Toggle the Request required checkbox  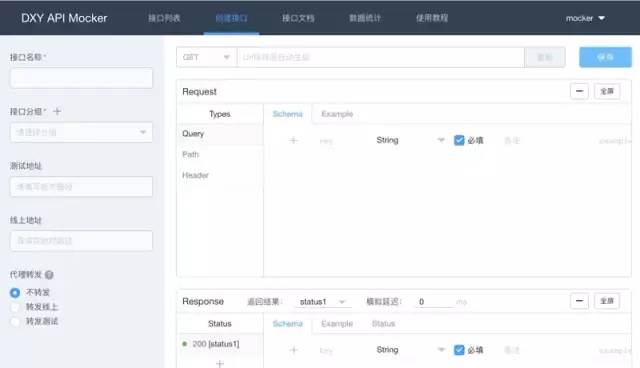[459, 140]
